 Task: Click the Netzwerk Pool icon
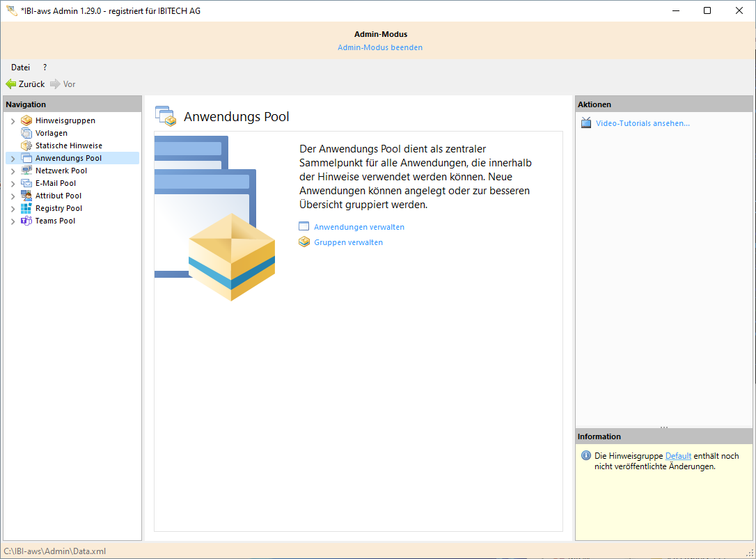26,171
